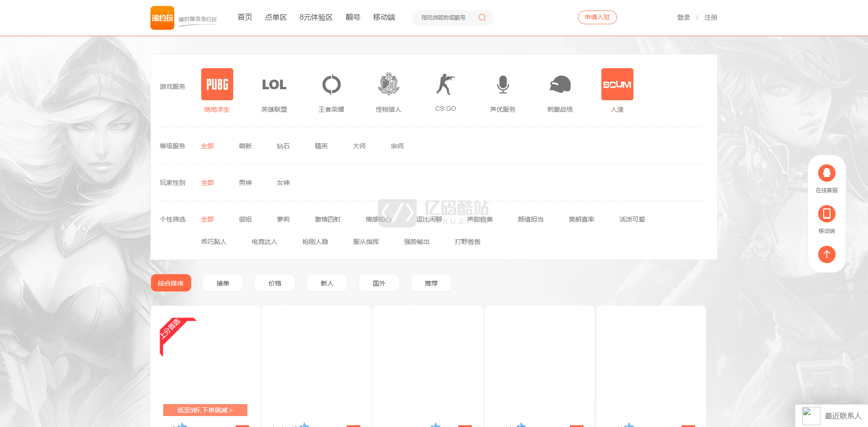Click the 注册 link
The image size is (868, 427).
(711, 17)
